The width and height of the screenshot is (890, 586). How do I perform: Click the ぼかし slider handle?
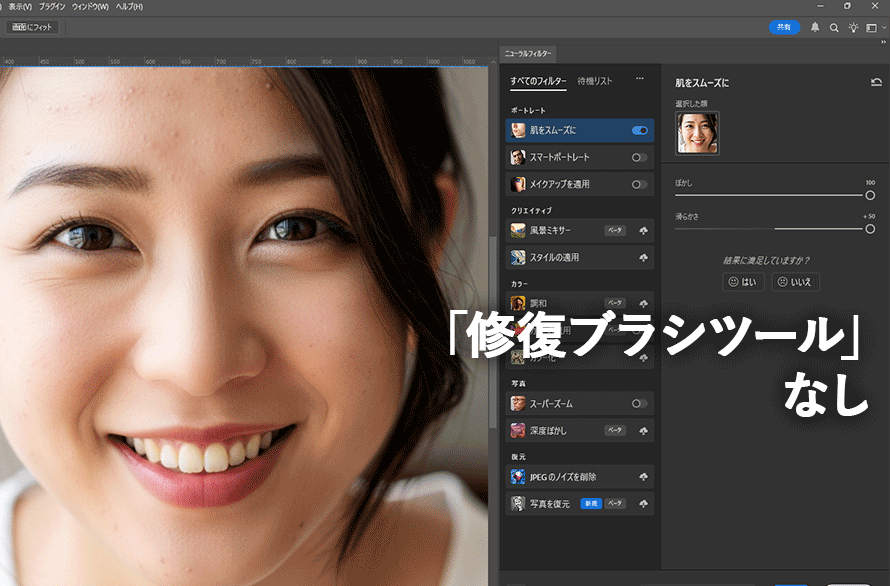click(x=870, y=194)
